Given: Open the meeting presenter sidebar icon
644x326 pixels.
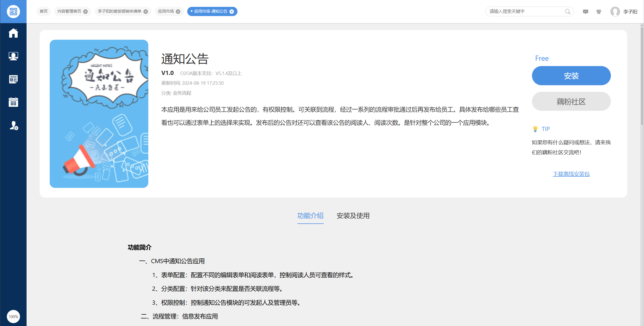Looking at the screenshot, I should [13, 56].
